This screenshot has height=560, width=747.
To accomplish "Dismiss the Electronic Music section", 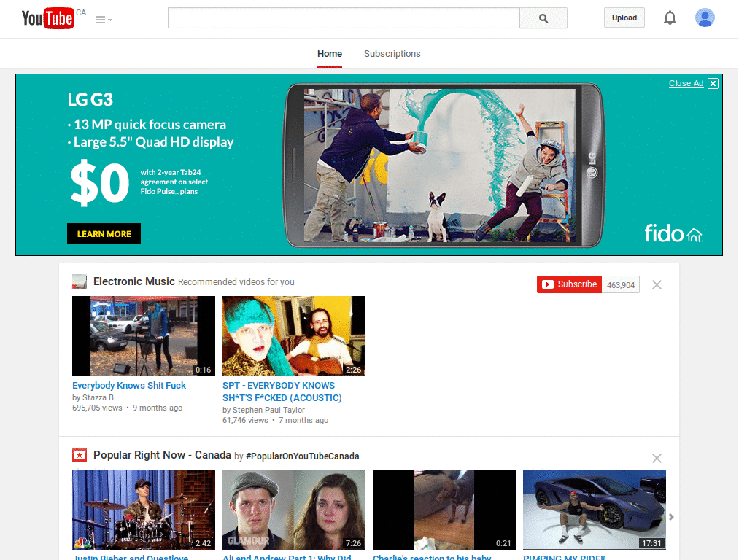I will point(657,285).
